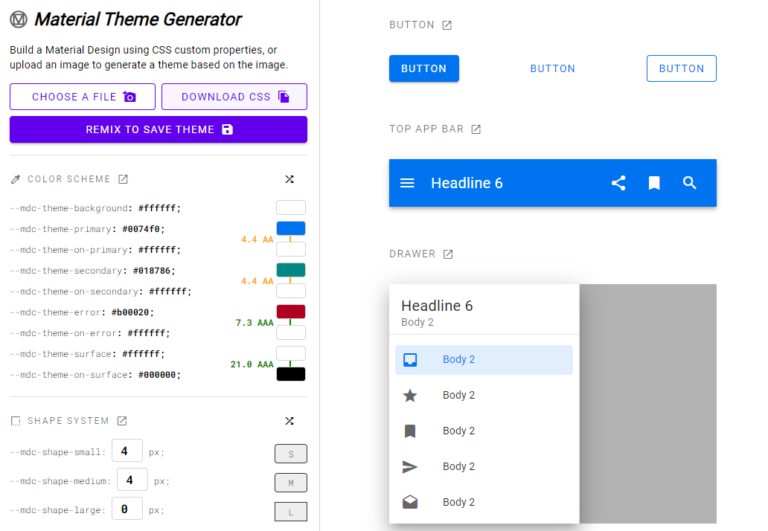
Task: Click the open envelope icon in the drawer
Action: [x=410, y=502]
